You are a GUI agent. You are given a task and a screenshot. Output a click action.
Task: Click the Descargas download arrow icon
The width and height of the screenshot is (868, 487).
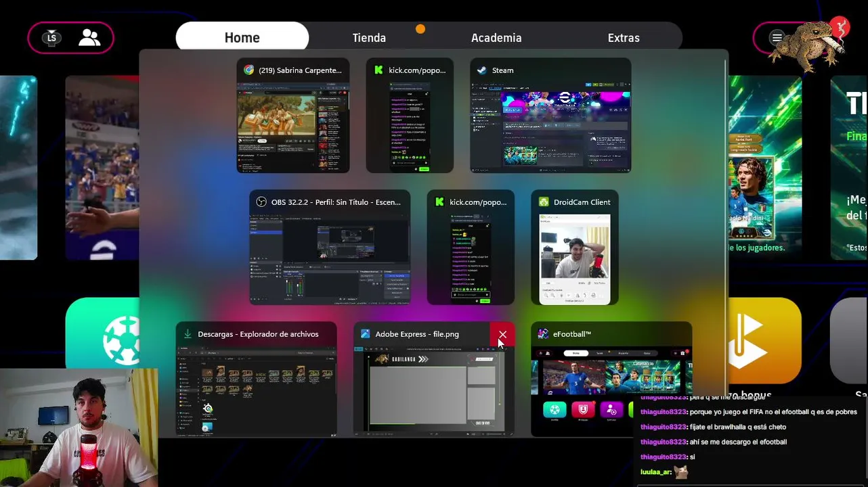(x=188, y=334)
